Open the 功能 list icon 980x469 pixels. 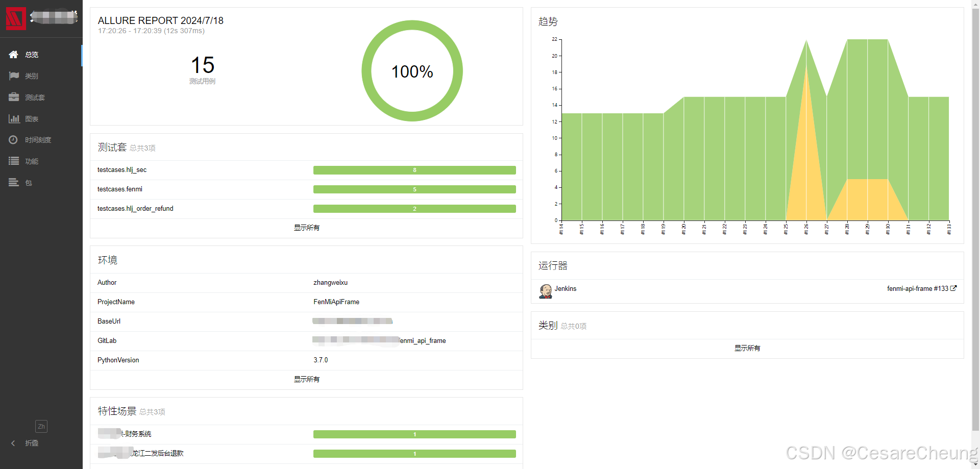(x=14, y=161)
